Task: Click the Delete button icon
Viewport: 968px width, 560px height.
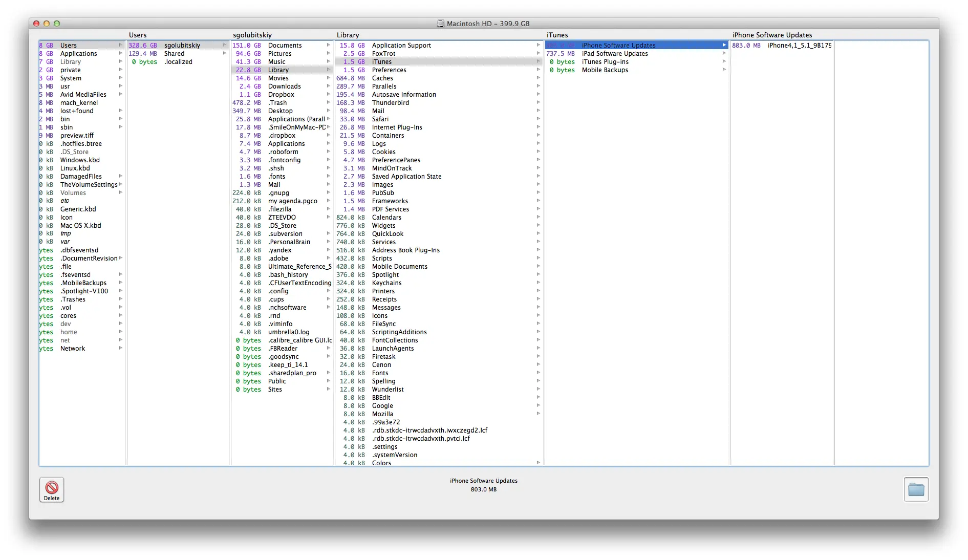Action: point(52,489)
